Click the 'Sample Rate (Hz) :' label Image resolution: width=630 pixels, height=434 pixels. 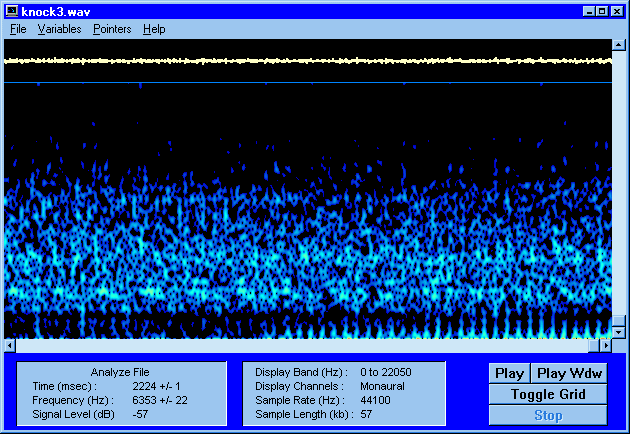click(300, 400)
